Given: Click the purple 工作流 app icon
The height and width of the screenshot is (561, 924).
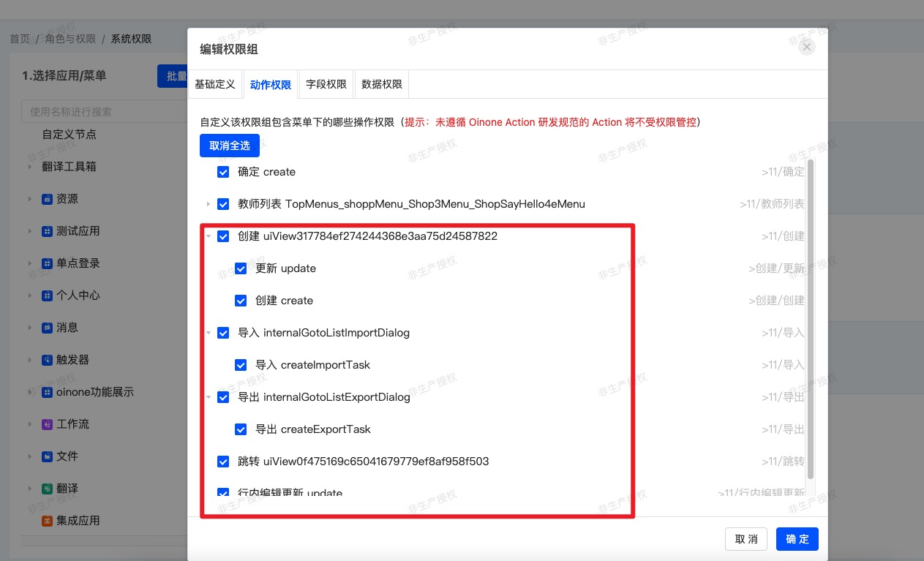Looking at the screenshot, I should click(47, 424).
